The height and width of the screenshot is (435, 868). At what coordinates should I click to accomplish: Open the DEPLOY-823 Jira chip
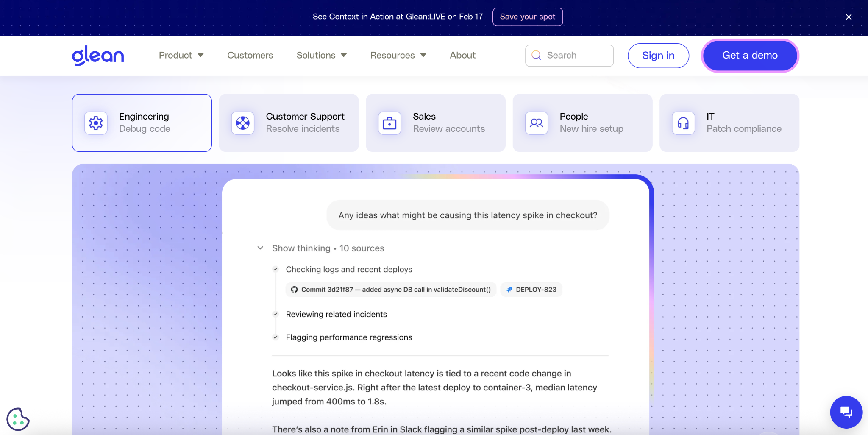pyautogui.click(x=531, y=290)
